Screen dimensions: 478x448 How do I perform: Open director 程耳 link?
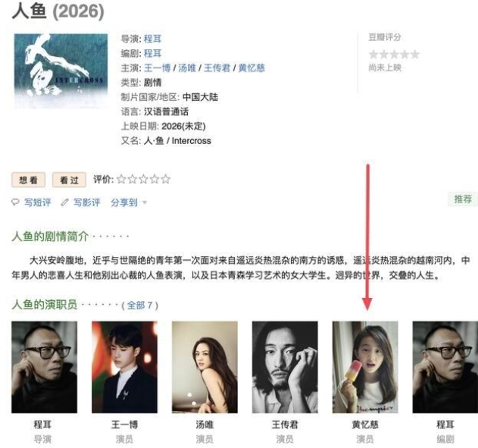pos(152,39)
